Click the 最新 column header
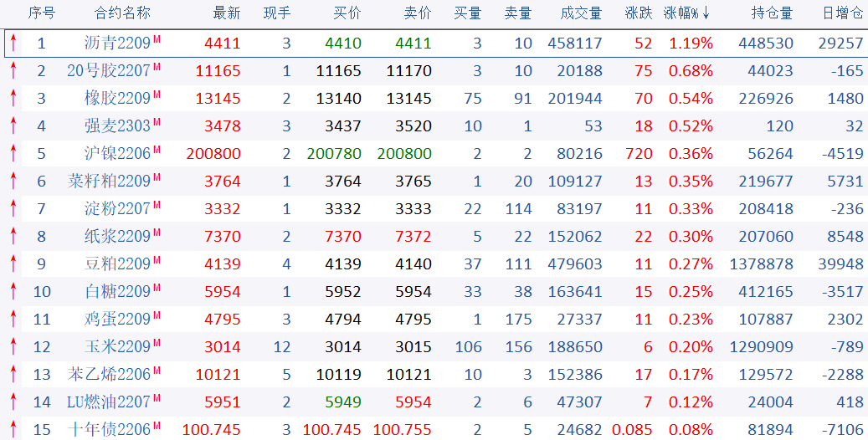868x440 pixels. [226, 13]
